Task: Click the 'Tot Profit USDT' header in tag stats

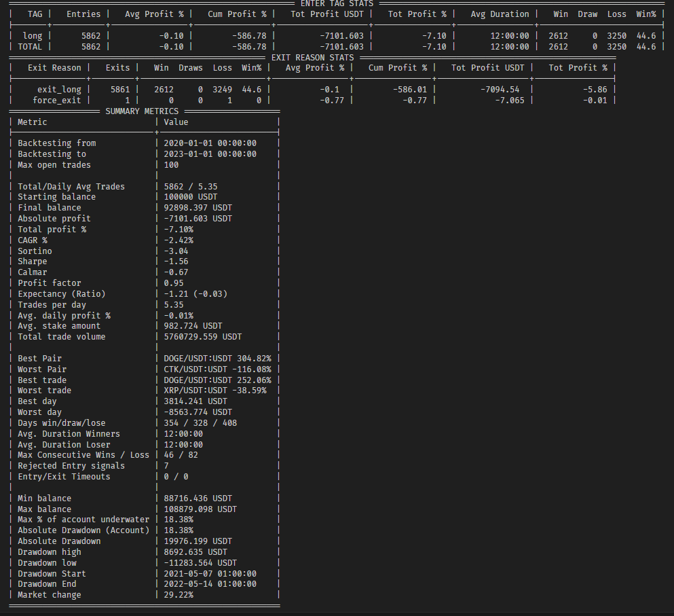Action: [x=327, y=14]
